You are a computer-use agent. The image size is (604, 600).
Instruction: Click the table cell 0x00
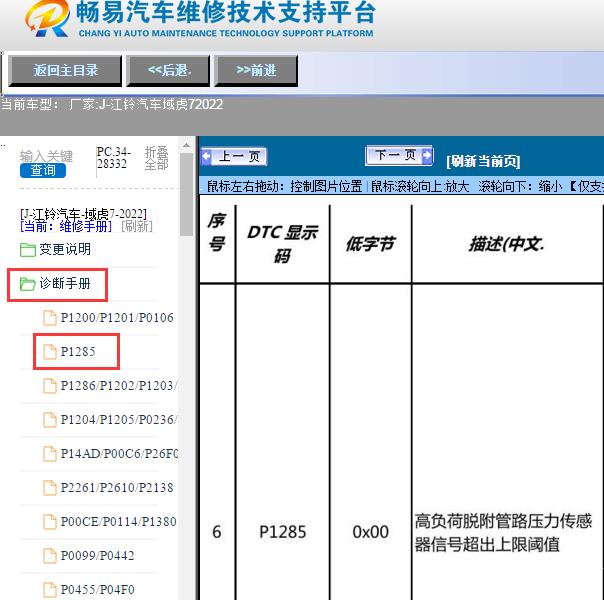click(x=370, y=532)
